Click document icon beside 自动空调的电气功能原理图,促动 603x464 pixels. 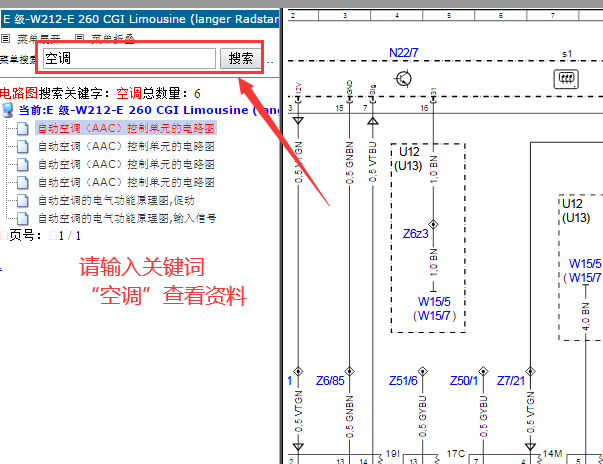[23, 201]
